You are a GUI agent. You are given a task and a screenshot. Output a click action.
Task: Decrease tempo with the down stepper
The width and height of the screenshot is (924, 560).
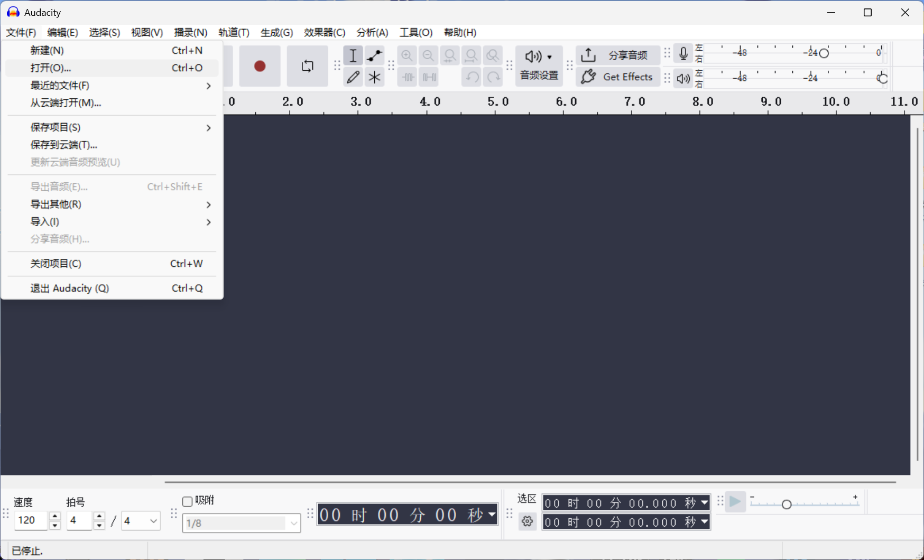click(x=55, y=526)
